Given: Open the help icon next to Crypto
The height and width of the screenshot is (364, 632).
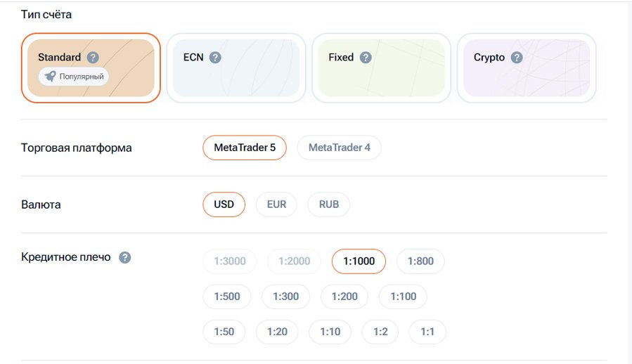Looking at the screenshot, I should coord(517,57).
